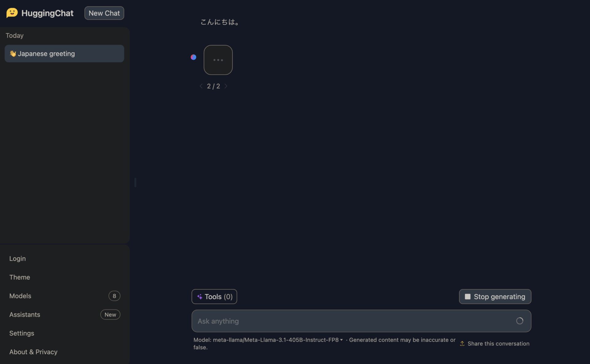Open the Tools (0) panel
This screenshot has width=590, height=364.
pos(214,296)
